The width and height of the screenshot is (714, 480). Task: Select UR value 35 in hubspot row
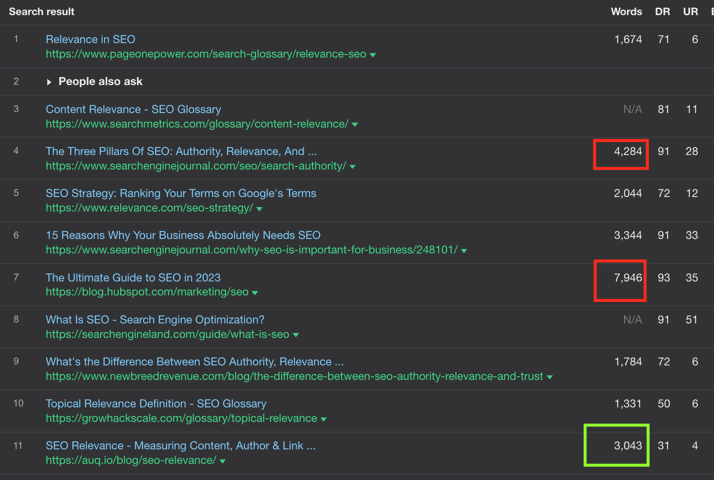tap(692, 277)
